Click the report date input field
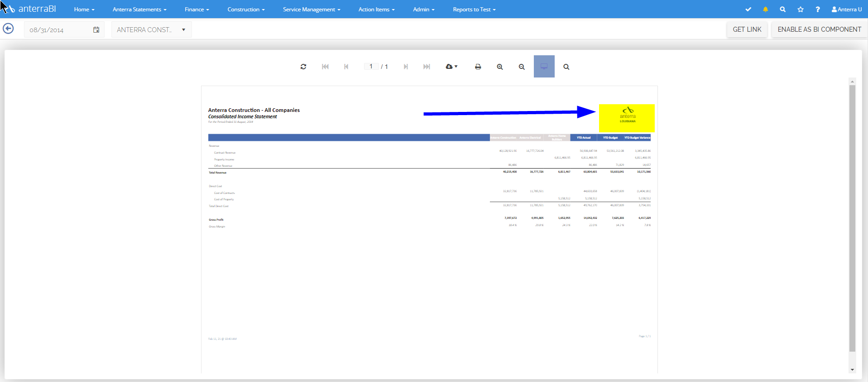 tap(58, 30)
